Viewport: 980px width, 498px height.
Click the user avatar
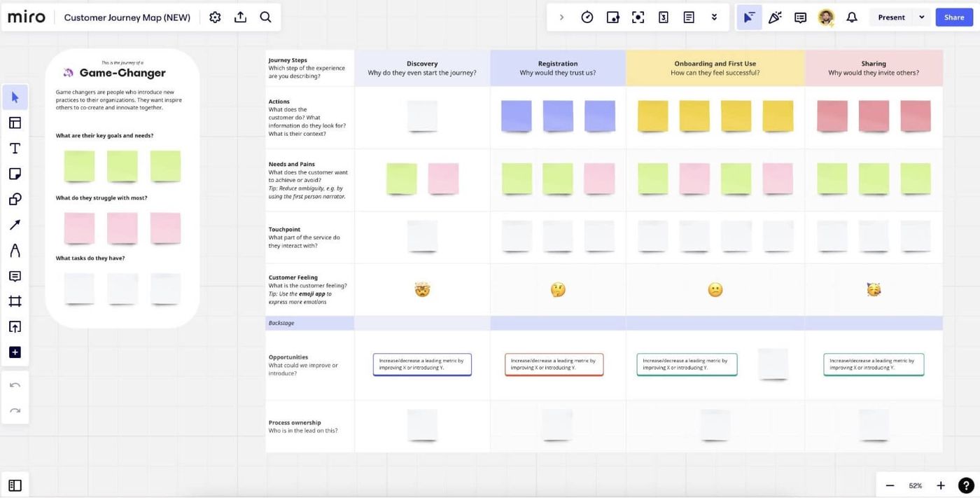826,18
